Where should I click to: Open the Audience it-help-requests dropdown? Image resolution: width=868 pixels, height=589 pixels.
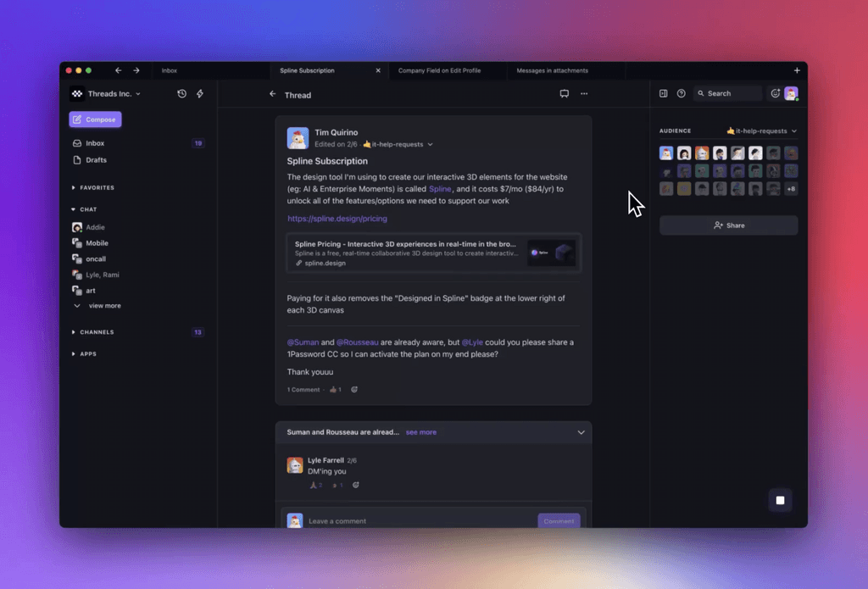click(762, 131)
